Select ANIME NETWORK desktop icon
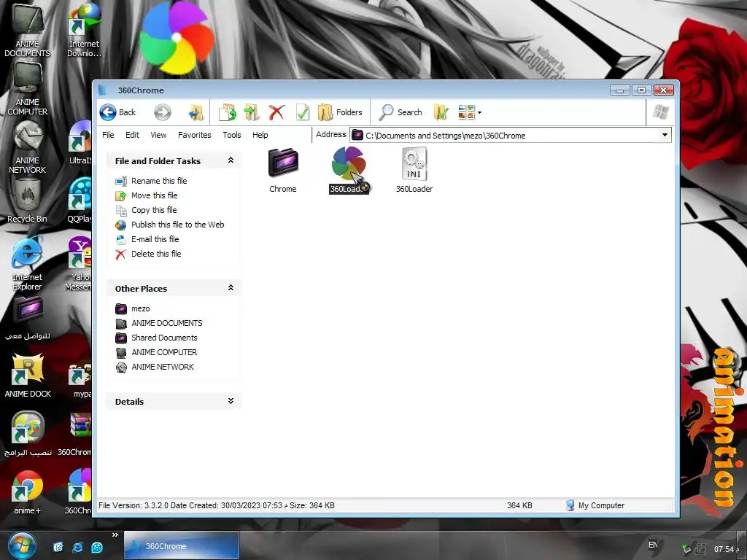 pos(27,147)
